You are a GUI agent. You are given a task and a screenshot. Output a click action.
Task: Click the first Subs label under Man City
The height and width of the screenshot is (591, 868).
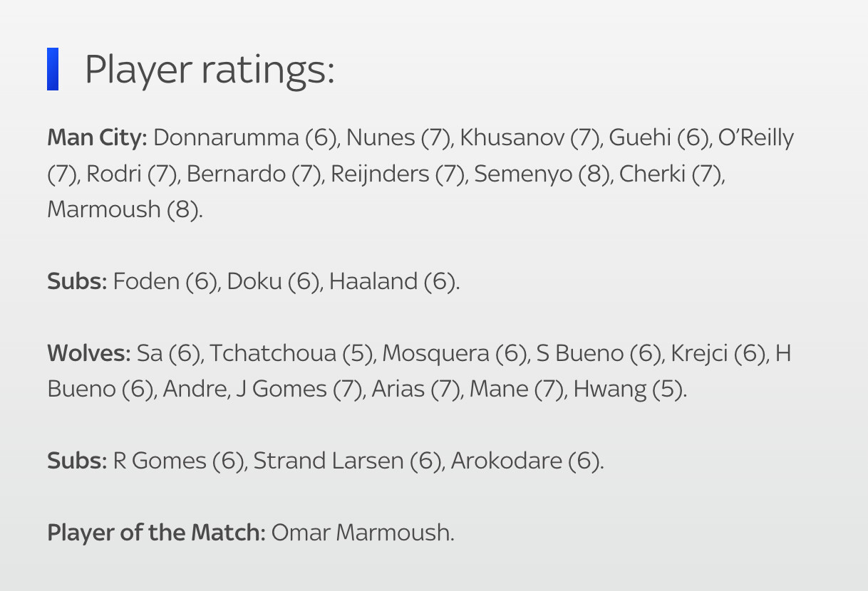click(x=77, y=281)
